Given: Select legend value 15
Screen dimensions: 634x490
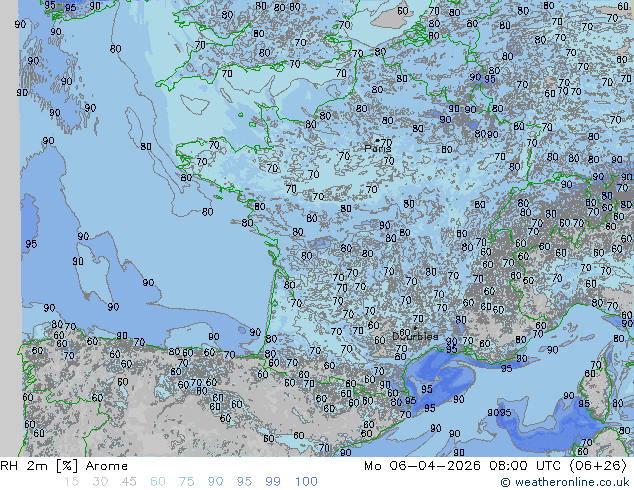Looking at the screenshot, I should tap(71, 482).
